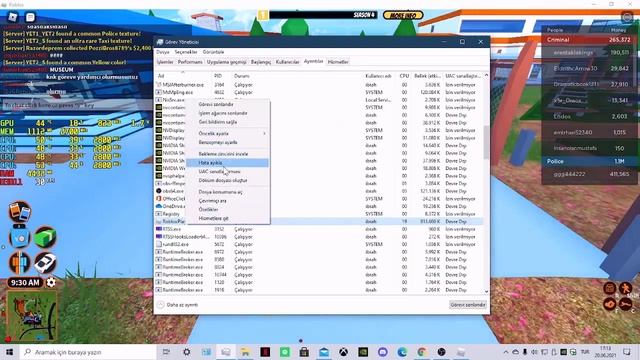The width and height of the screenshot is (640, 360).
Task: Open Microsoft Edge on the taskbar
Action: pos(402,352)
